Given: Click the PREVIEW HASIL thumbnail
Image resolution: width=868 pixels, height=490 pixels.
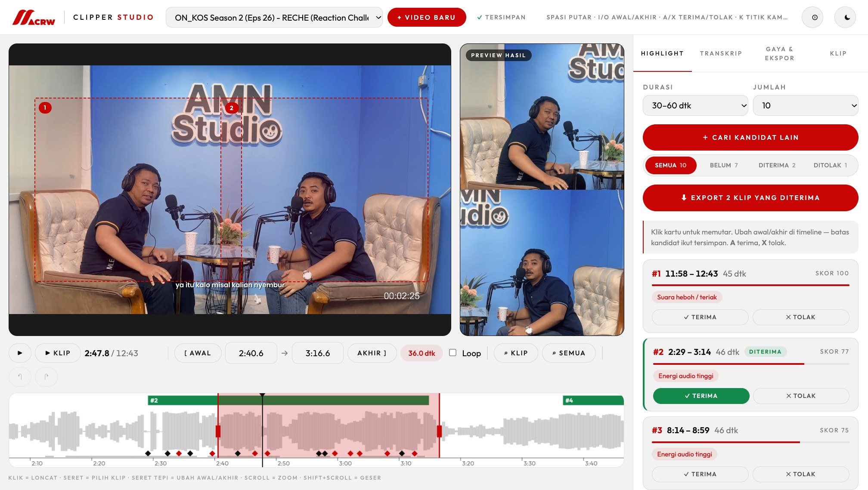Looking at the screenshot, I should tap(542, 189).
